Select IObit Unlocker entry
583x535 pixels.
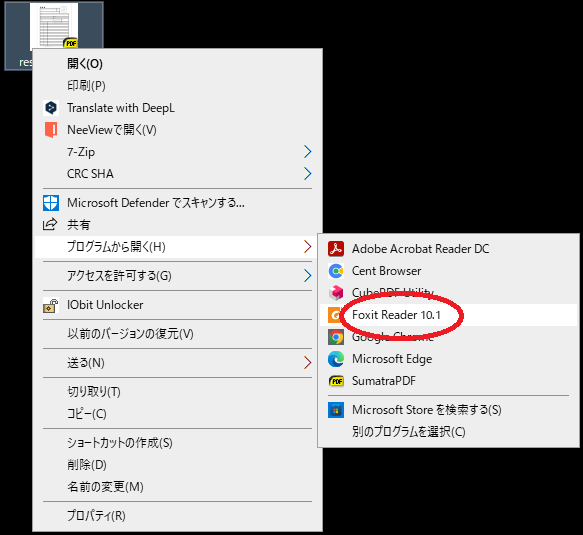coord(105,305)
